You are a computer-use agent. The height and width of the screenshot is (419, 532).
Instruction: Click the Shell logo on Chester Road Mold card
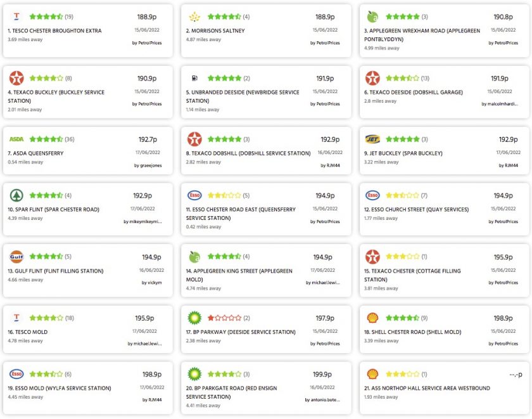tap(372, 318)
